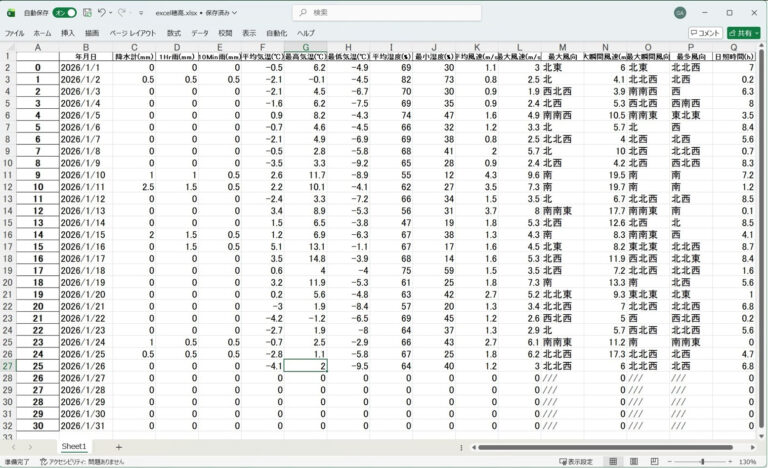This screenshot has height=468, width=768.
Task: Toggle the AutoSave (自動保存) switch
Action: (x=64, y=12)
